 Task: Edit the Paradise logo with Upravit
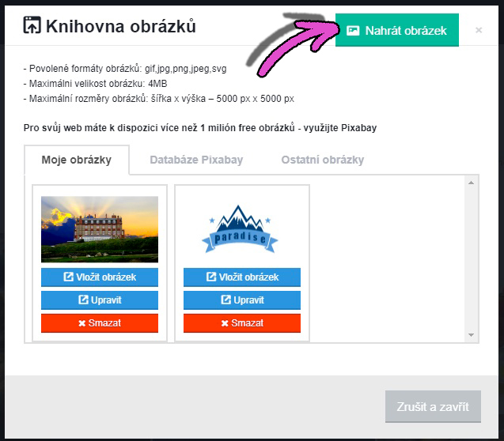[x=242, y=300]
